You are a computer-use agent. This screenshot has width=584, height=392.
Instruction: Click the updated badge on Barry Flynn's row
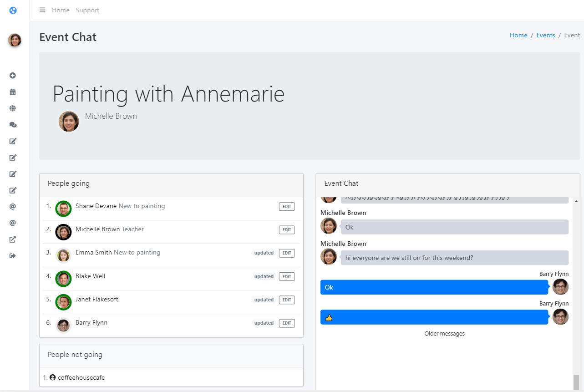tap(264, 323)
